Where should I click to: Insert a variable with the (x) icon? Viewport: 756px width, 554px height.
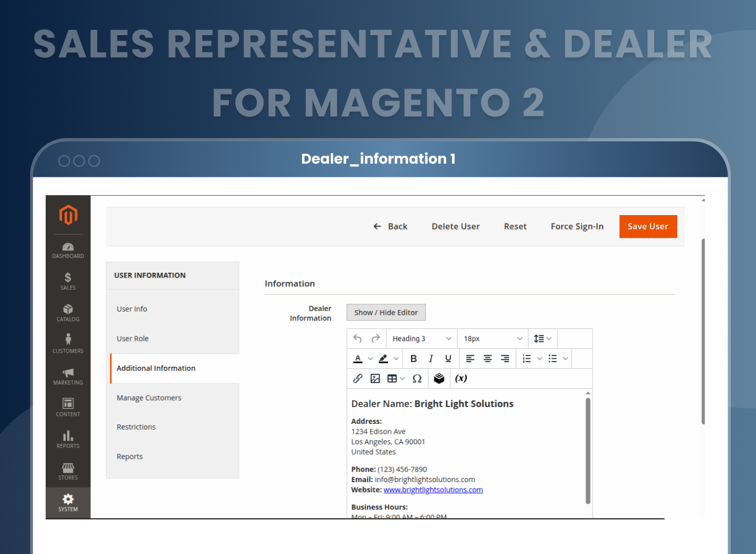pyautogui.click(x=461, y=378)
